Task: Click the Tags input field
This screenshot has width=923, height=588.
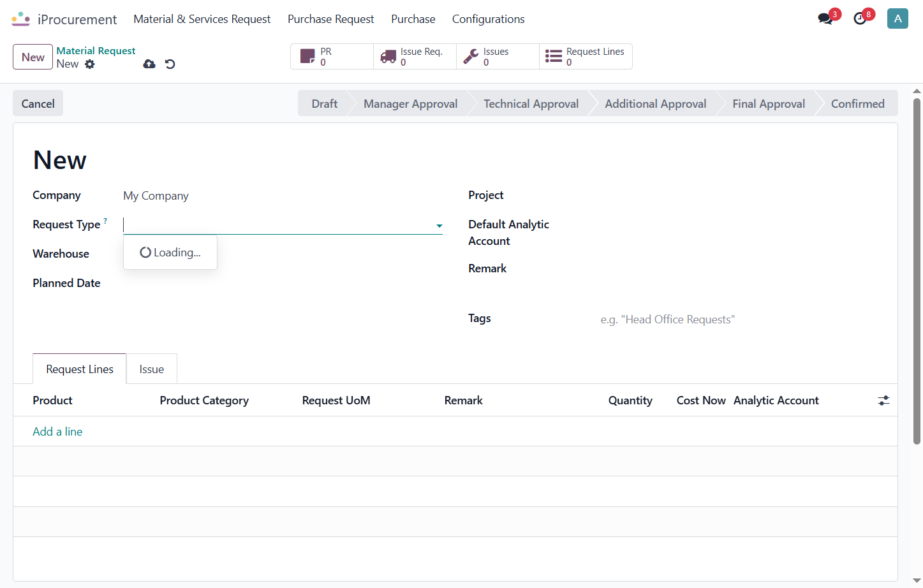Action: click(740, 320)
